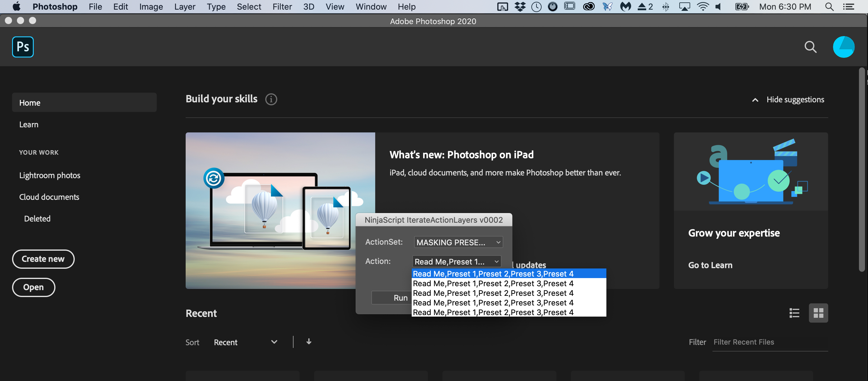
Task: Open the search magnifier in Photoshop header
Action: click(x=810, y=47)
